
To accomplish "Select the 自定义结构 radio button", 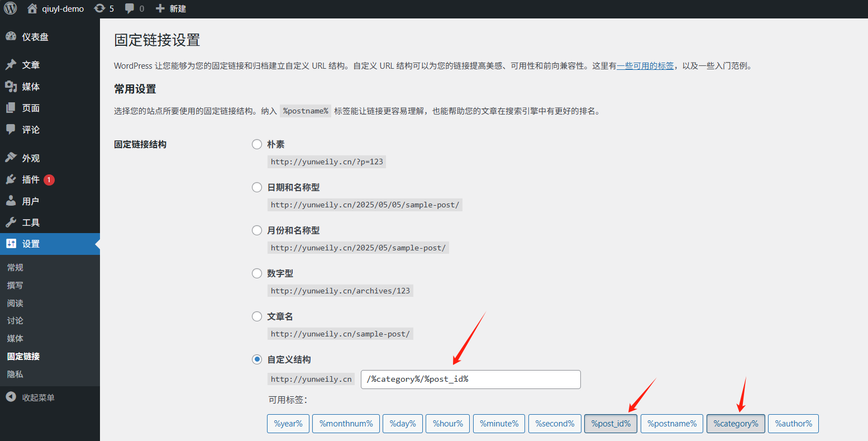I will pos(257,359).
